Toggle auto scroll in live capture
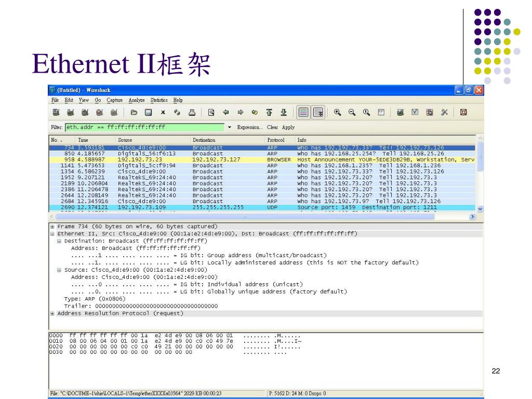This screenshot has height=399, width=532. coord(318,112)
